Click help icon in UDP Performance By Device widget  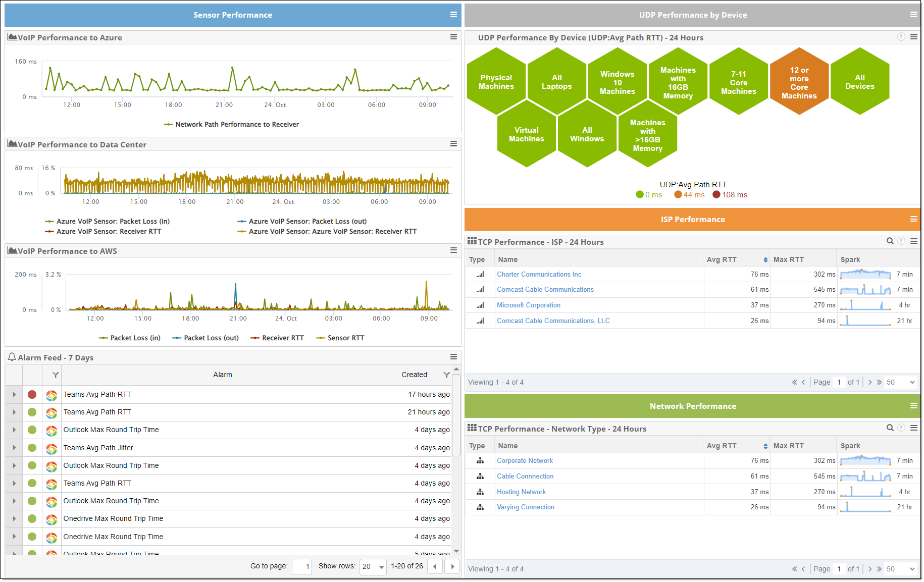901,37
